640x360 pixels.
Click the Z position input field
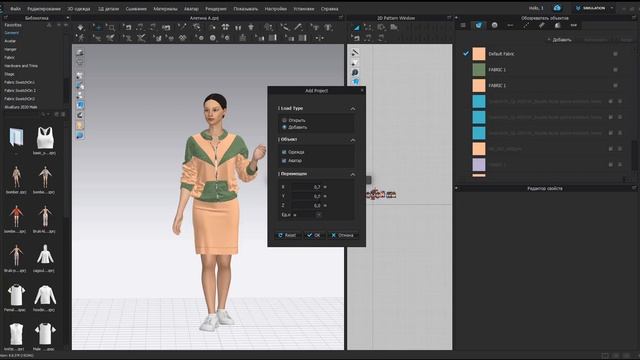[307, 205]
